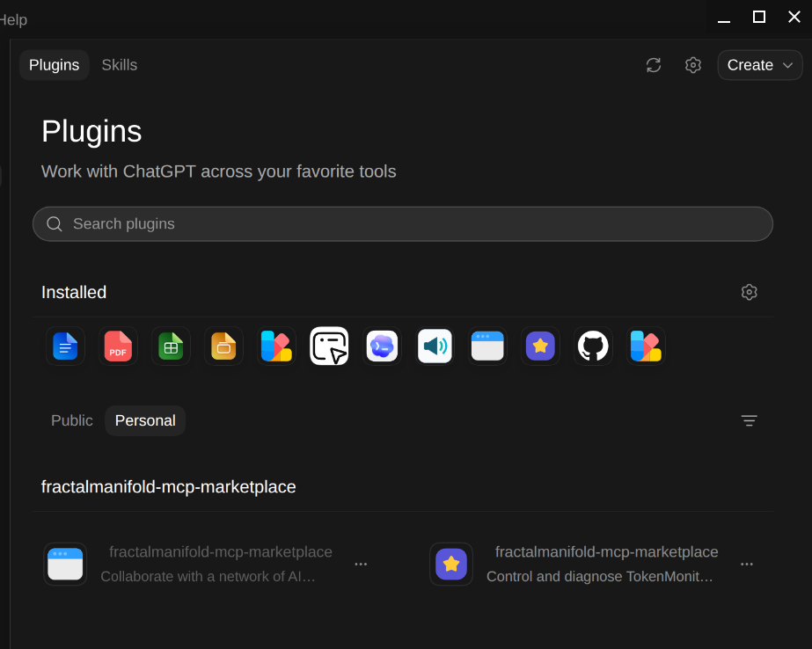Open the Installed section settings gear

coord(750,293)
